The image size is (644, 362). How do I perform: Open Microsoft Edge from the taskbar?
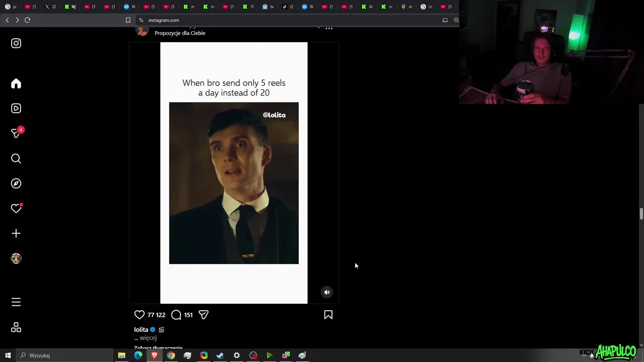click(x=138, y=355)
